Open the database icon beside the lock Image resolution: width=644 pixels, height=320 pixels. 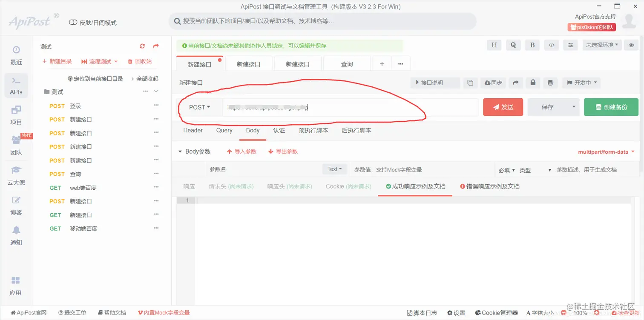550,83
